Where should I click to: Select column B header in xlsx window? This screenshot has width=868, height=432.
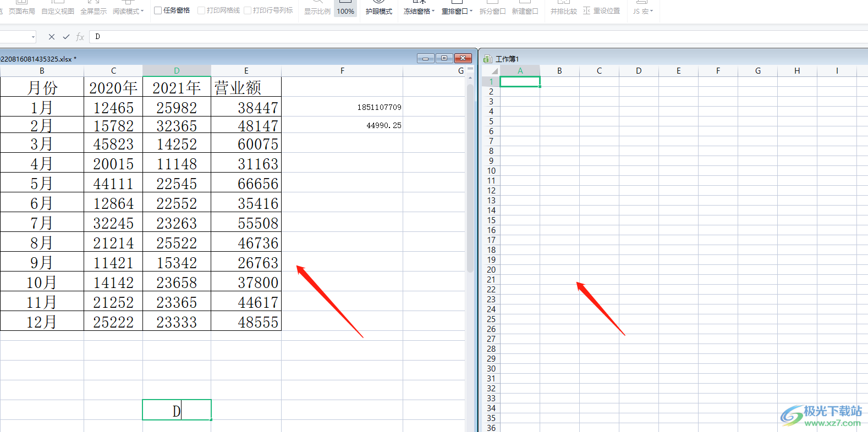[x=42, y=71]
